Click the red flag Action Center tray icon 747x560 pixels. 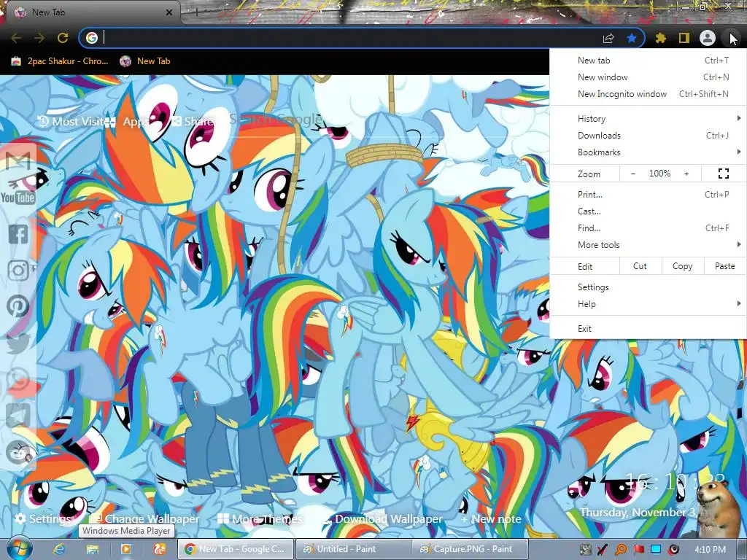pos(638,549)
